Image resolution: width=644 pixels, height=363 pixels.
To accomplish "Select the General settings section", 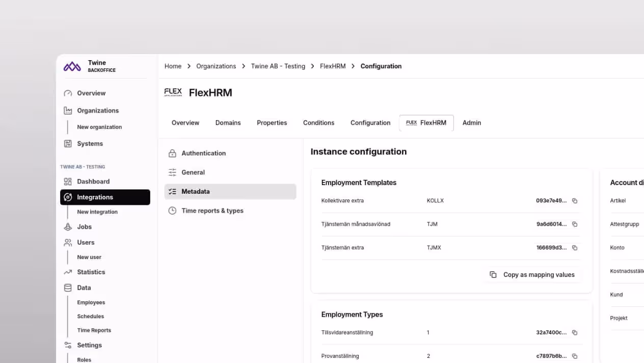I will pos(193,172).
